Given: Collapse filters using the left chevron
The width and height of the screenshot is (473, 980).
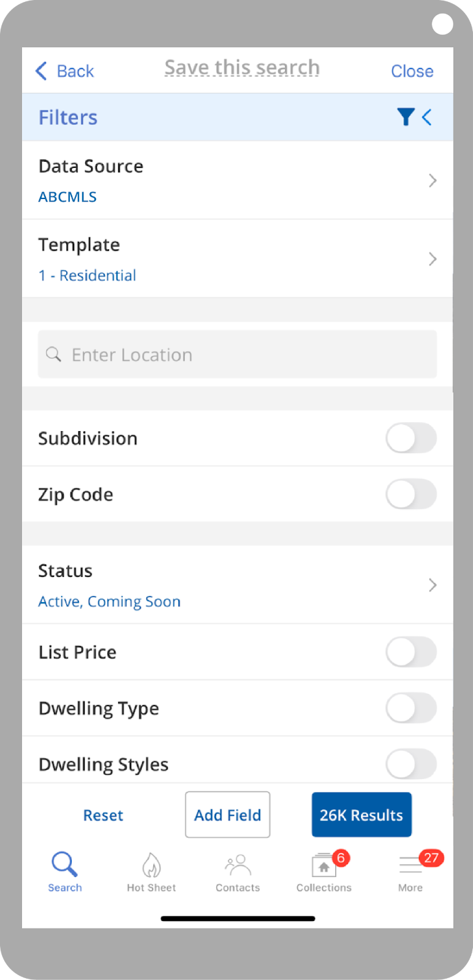Looking at the screenshot, I should click(427, 117).
